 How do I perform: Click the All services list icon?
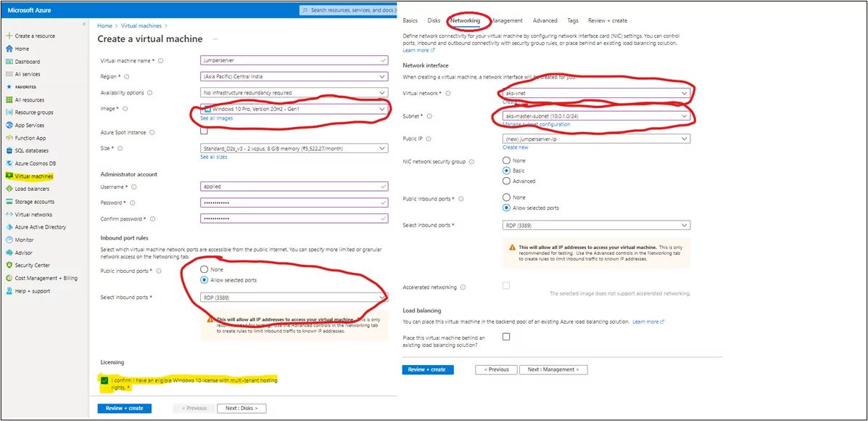(x=9, y=74)
